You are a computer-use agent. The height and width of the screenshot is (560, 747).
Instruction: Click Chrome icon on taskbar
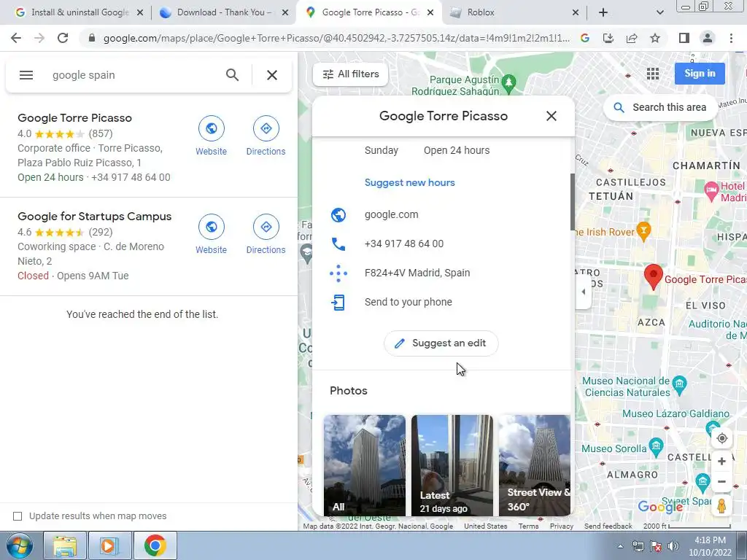point(155,545)
